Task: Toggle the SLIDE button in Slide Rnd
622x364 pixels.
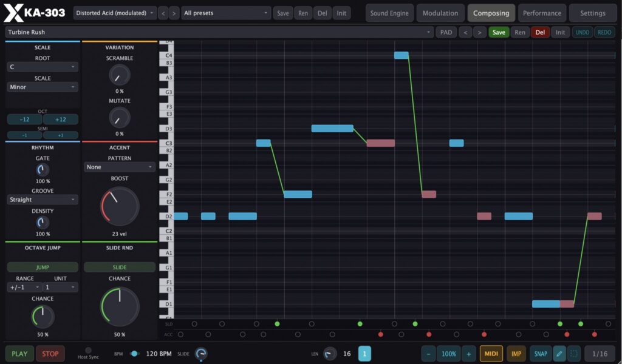Action: 120,267
